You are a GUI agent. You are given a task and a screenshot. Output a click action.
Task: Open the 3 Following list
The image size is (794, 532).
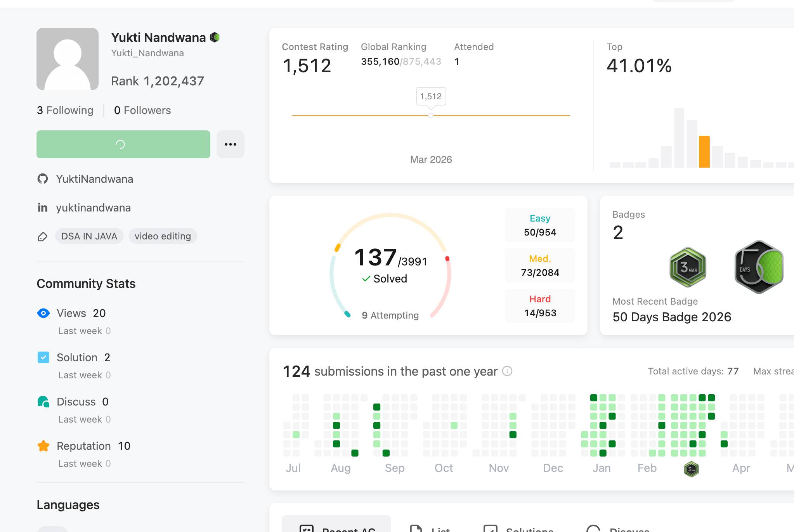(65, 110)
